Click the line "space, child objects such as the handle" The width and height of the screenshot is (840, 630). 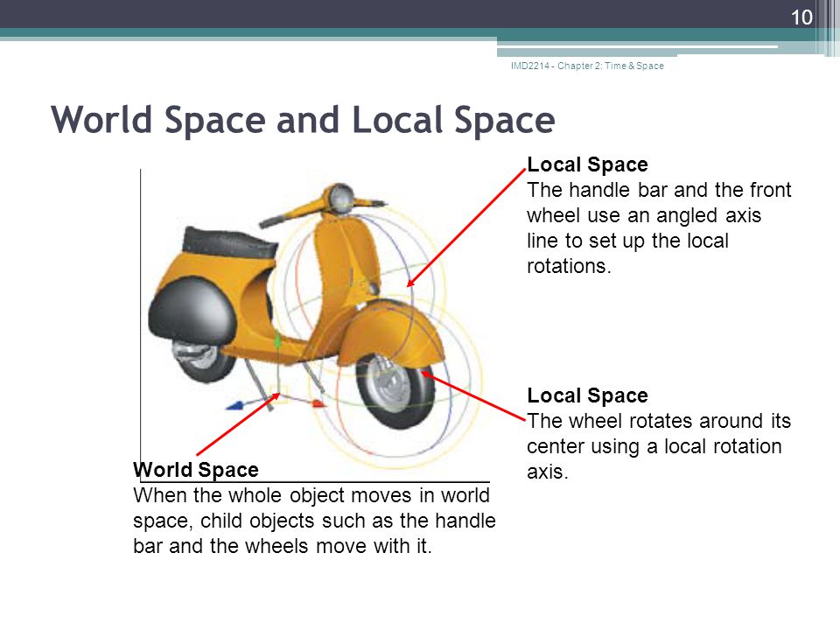[314, 521]
